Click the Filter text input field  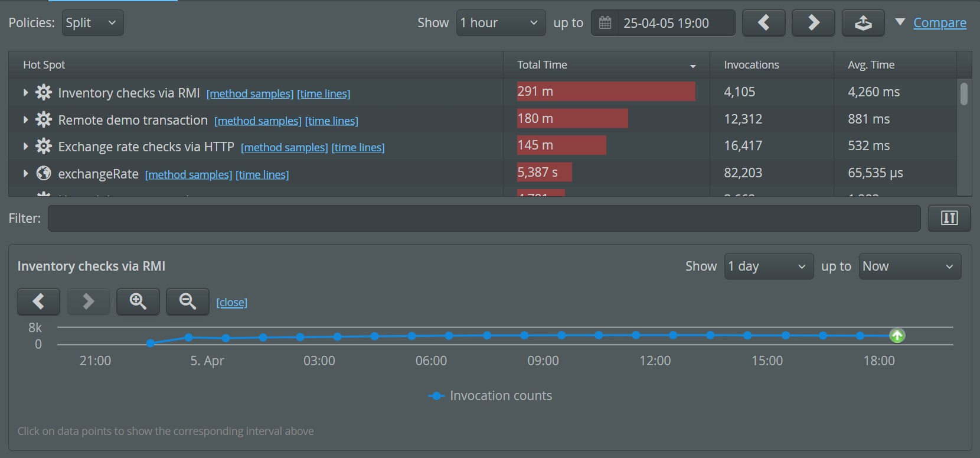[484, 219]
